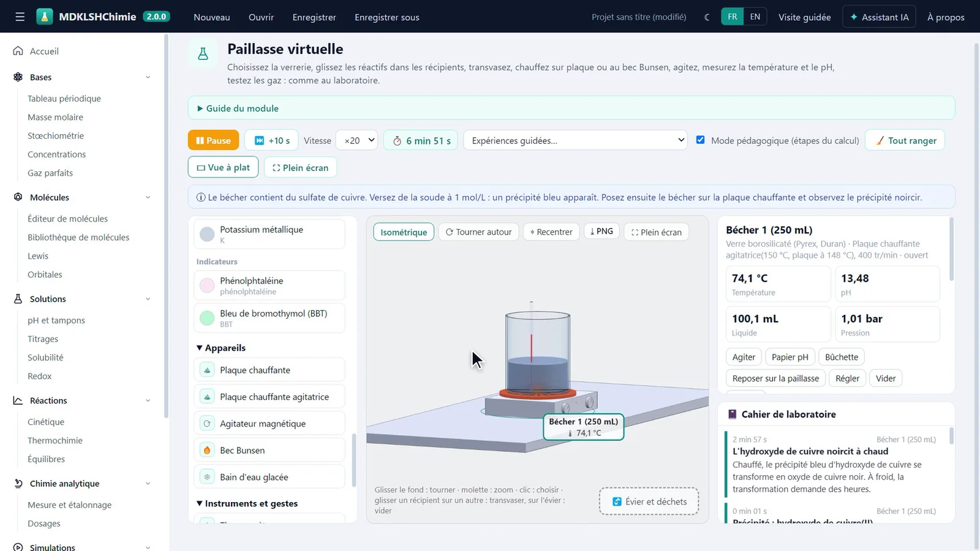Choose the Plaque chauffante agitatrice icon

(x=207, y=397)
